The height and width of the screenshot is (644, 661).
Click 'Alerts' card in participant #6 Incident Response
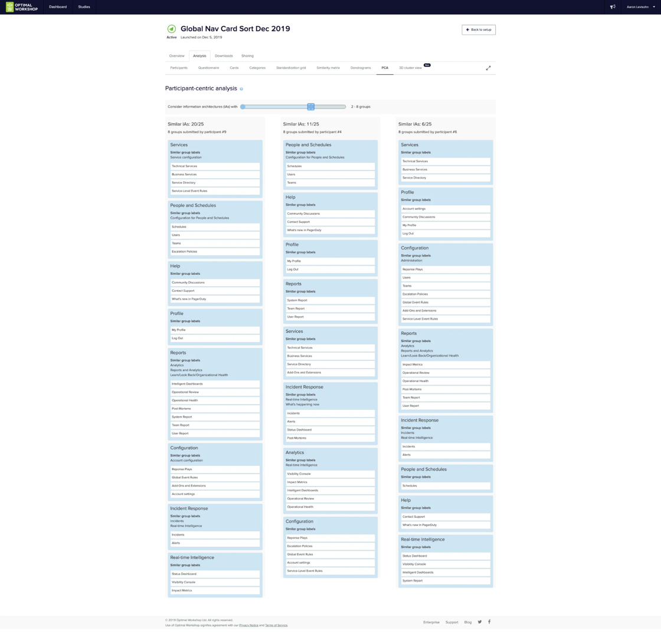coord(446,455)
